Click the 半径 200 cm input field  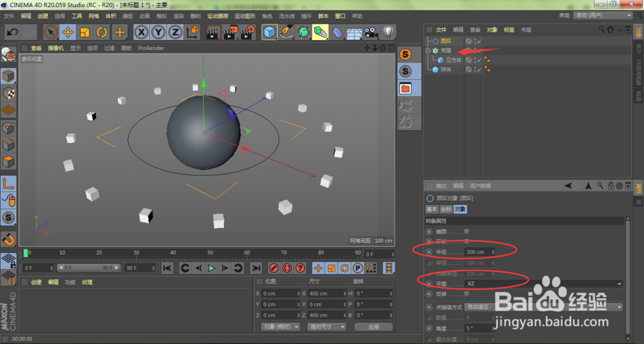(x=480, y=252)
